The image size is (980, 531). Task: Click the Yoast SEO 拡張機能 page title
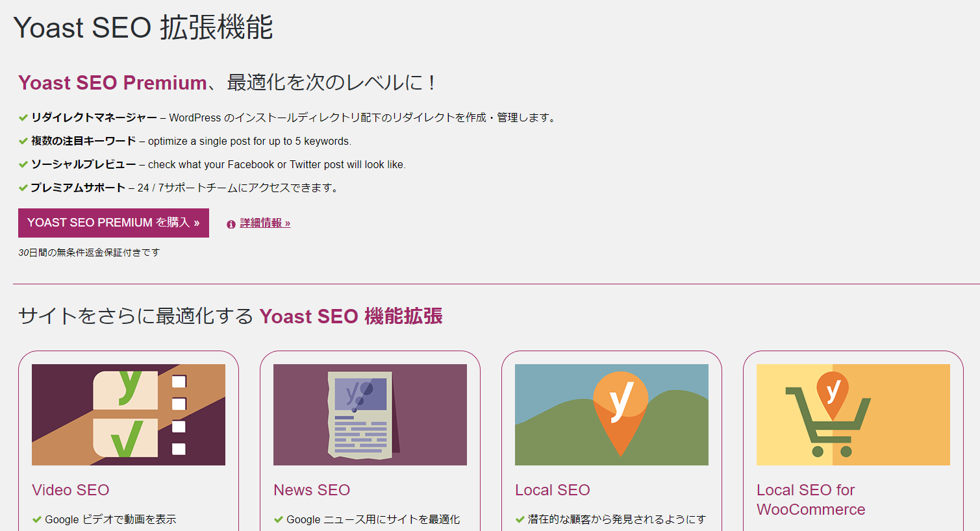[143, 28]
